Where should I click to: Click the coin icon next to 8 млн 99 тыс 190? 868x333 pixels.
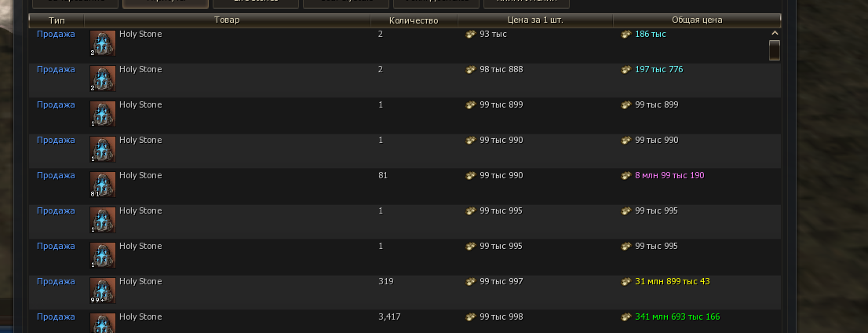tap(626, 176)
